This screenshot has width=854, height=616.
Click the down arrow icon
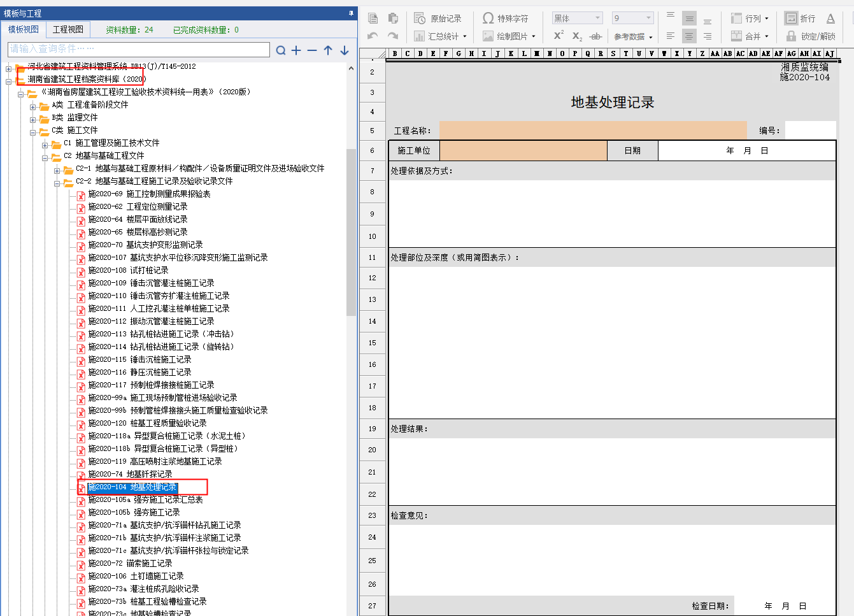coord(345,50)
